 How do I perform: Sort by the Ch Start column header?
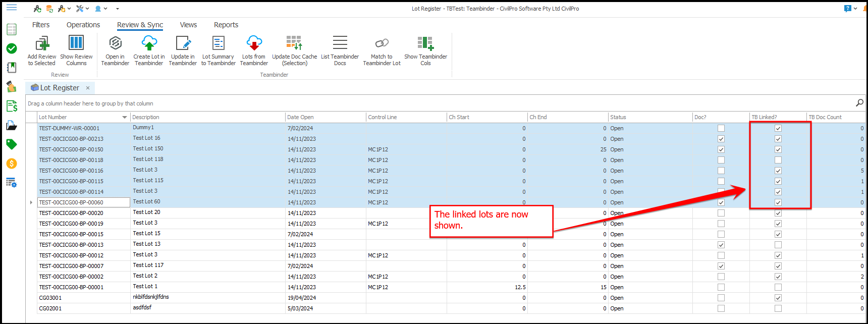point(487,117)
